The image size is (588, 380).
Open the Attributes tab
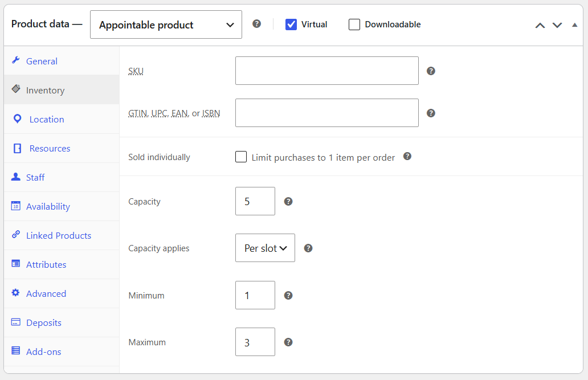point(62,264)
